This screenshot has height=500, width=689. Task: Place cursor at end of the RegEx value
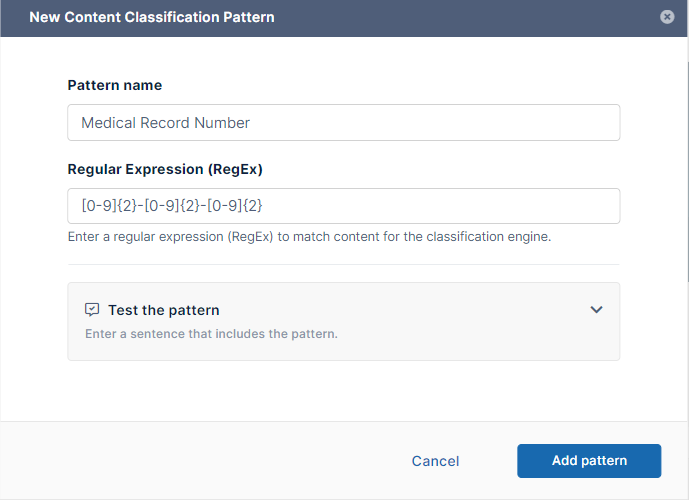264,206
